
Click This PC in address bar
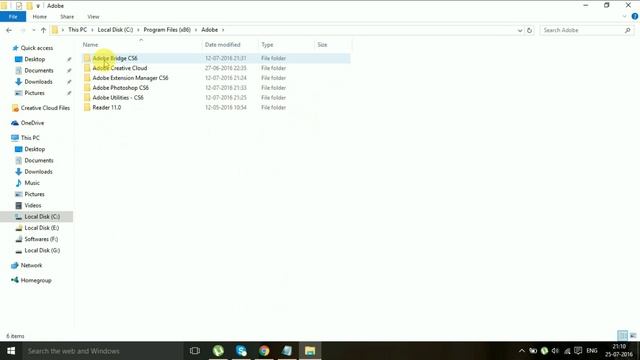coord(78,30)
